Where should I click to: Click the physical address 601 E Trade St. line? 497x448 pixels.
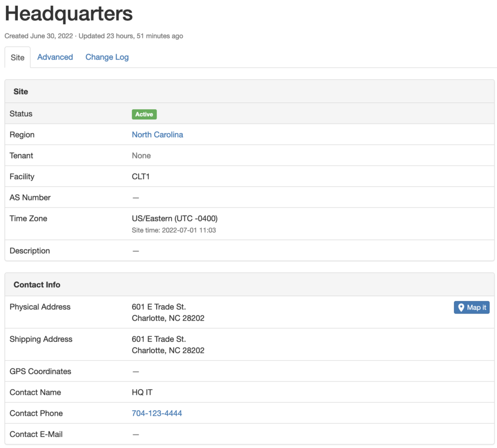[x=159, y=307]
